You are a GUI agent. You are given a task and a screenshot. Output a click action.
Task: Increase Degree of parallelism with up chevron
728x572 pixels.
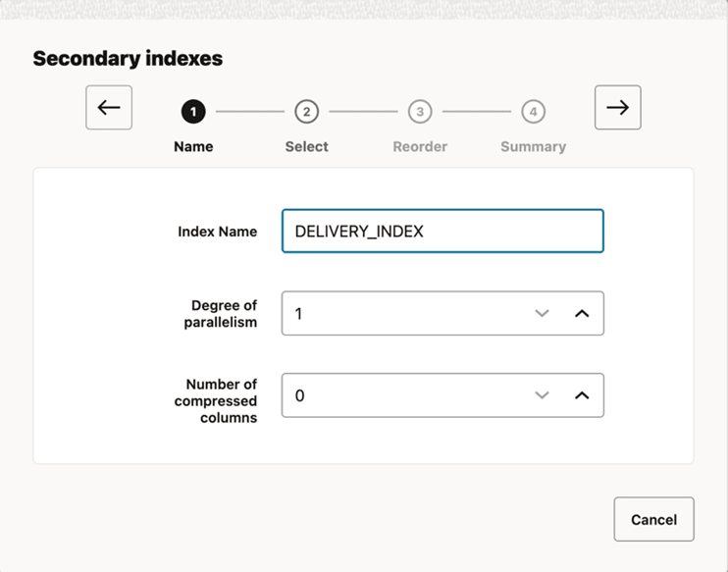582,314
